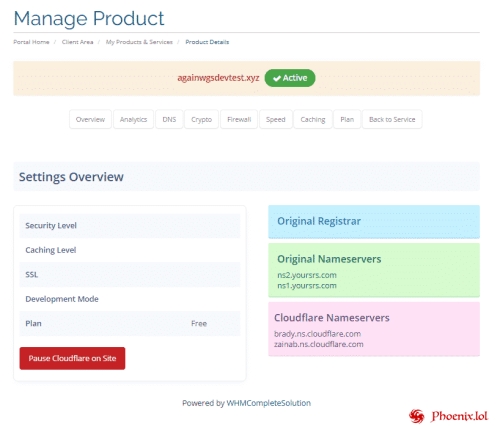Go to Client Area breadcrumb
The image size is (500, 426).
pyautogui.click(x=77, y=42)
